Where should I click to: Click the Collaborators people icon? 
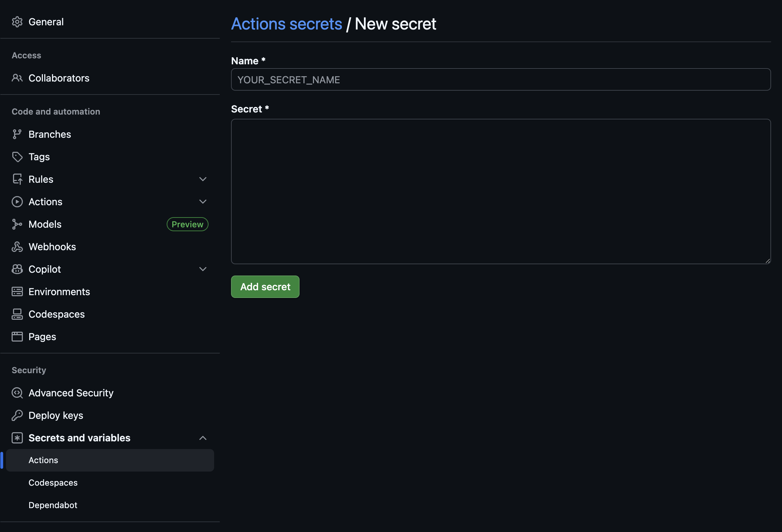[x=17, y=78]
